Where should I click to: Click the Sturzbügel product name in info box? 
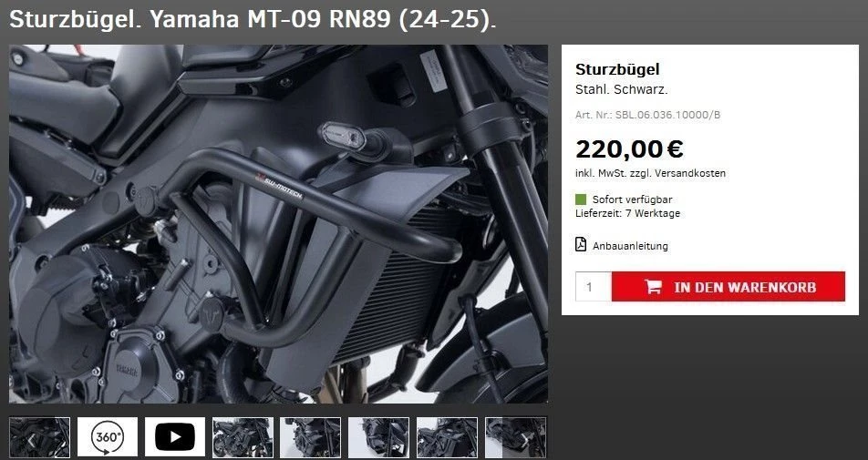pos(617,69)
